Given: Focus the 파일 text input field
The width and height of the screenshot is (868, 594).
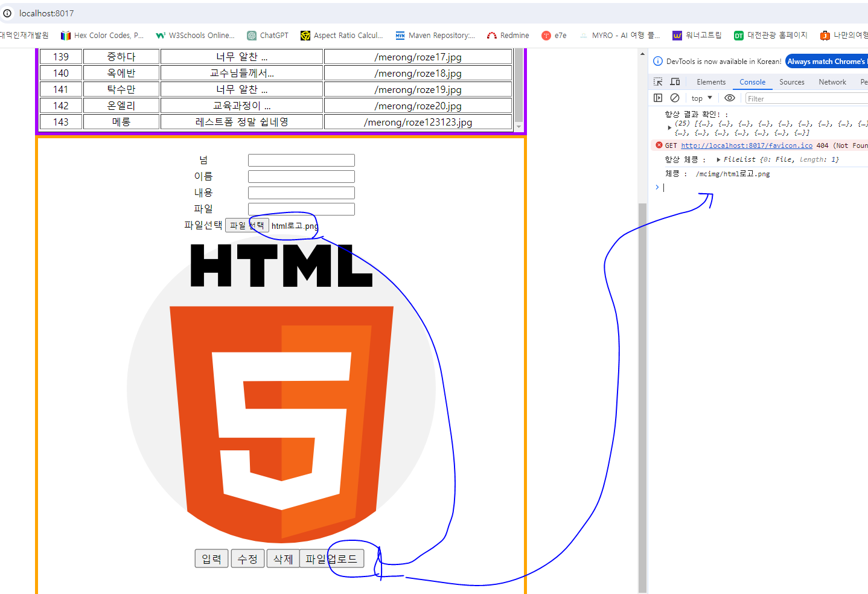Looking at the screenshot, I should [301, 209].
